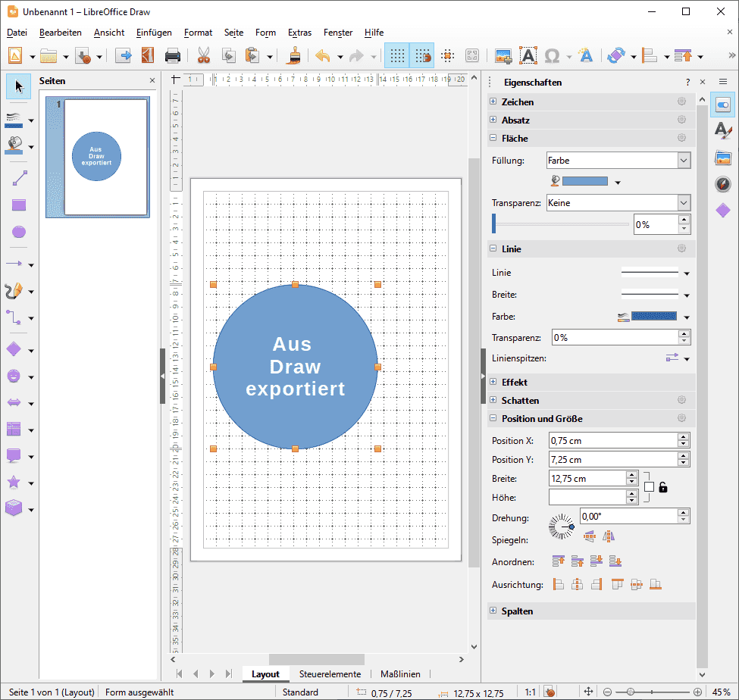The height and width of the screenshot is (700, 739).
Task: Expand the Schatten section
Action: [x=493, y=400]
